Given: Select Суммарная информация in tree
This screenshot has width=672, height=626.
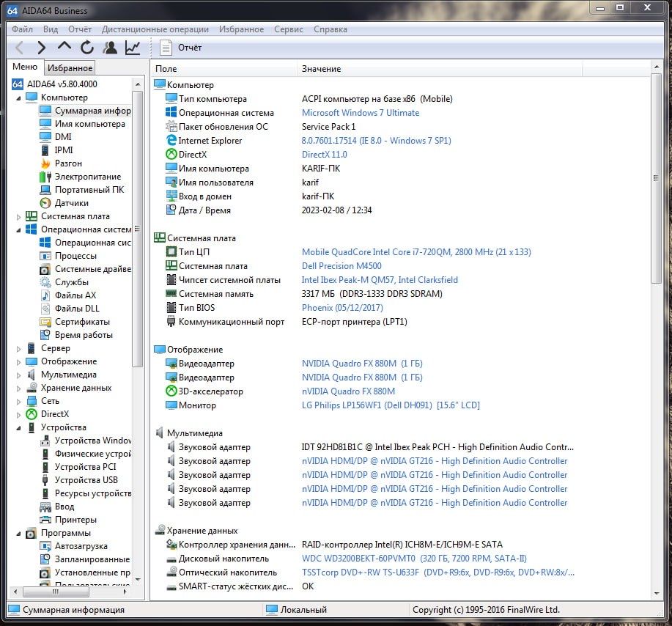Looking at the screenshot, I should (x=92, y=111).
